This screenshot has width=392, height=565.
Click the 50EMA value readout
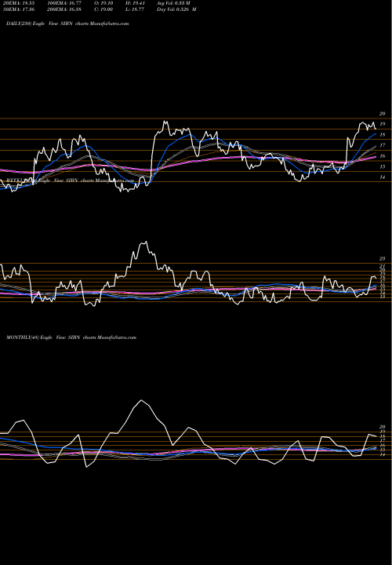19,9
